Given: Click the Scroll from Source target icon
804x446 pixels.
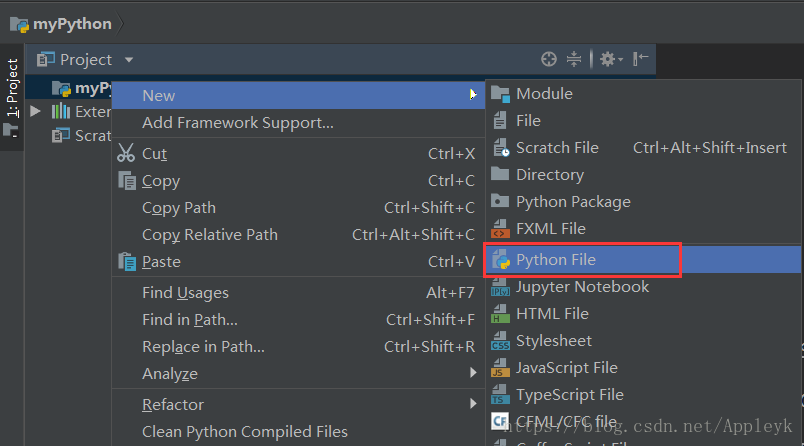Looking at the screenshot, I should 549,59.
